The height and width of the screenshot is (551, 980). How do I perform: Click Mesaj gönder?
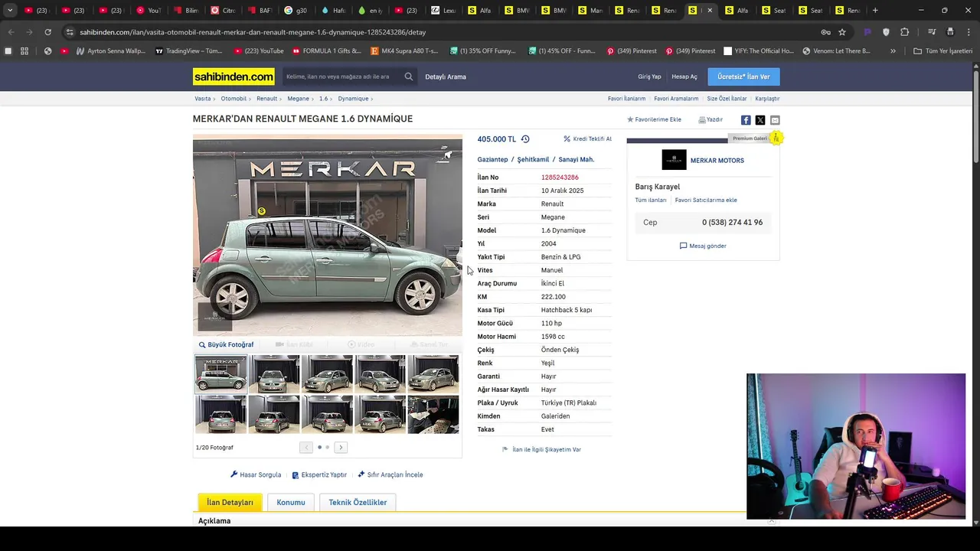[703, 246]
